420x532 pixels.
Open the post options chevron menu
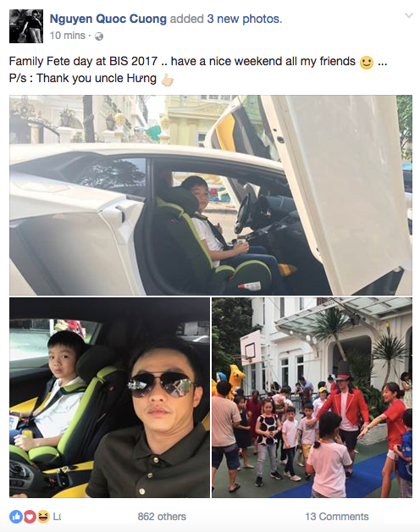409,15
